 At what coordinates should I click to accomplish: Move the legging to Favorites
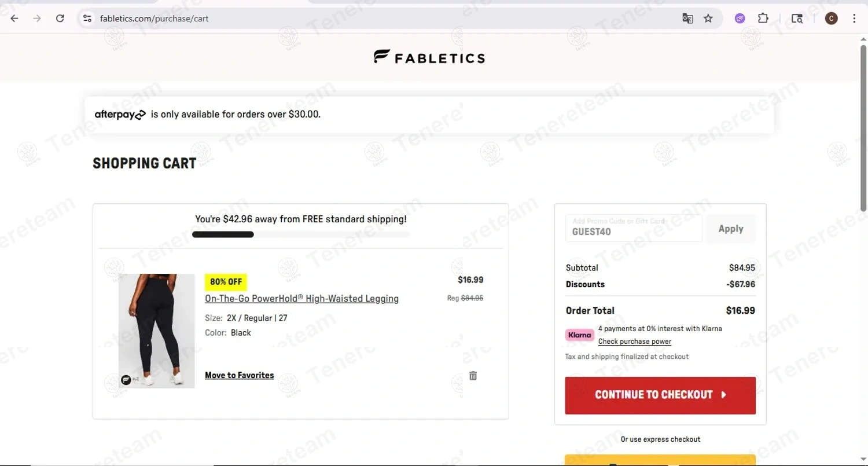tap(240, 375)
